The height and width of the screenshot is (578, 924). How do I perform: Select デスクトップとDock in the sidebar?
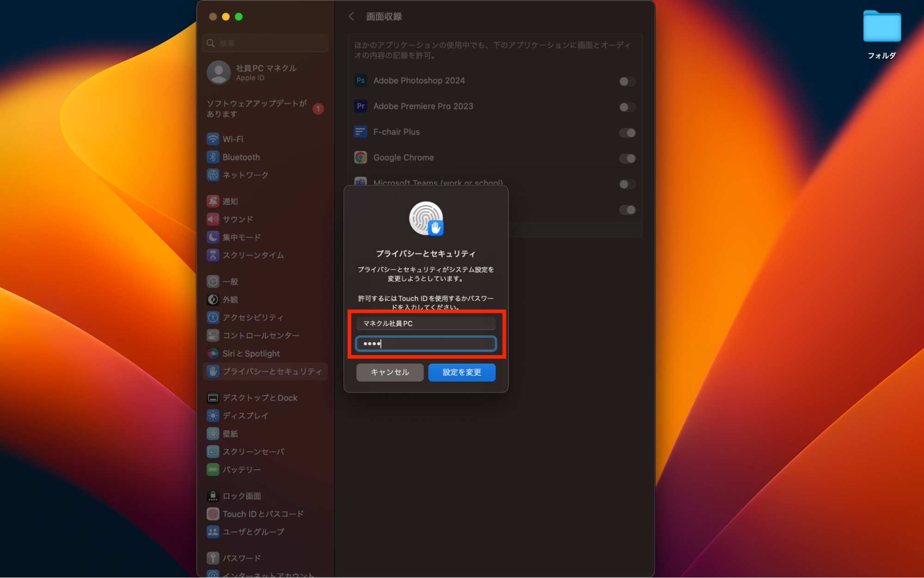[259, 398]
